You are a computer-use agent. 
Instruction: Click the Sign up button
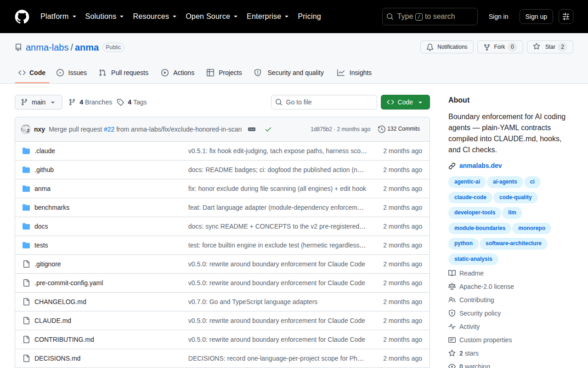(536, 17)
